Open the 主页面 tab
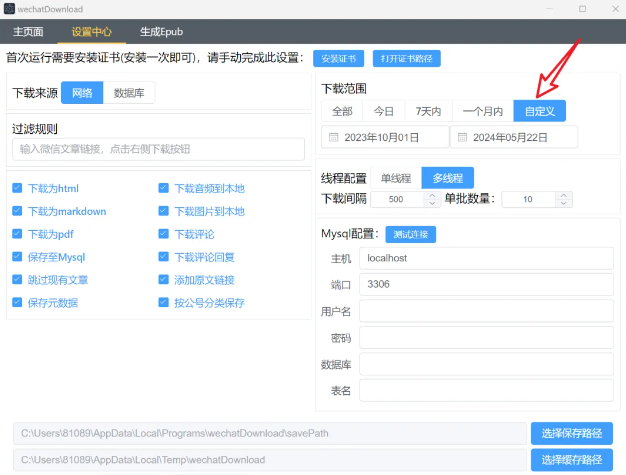The width and height of the screenshot is (626, 475). click(x=28, y=31)
